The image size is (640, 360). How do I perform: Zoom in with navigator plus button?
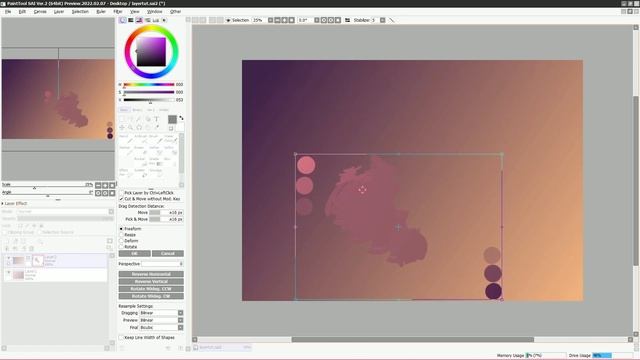tap(105, 185)
